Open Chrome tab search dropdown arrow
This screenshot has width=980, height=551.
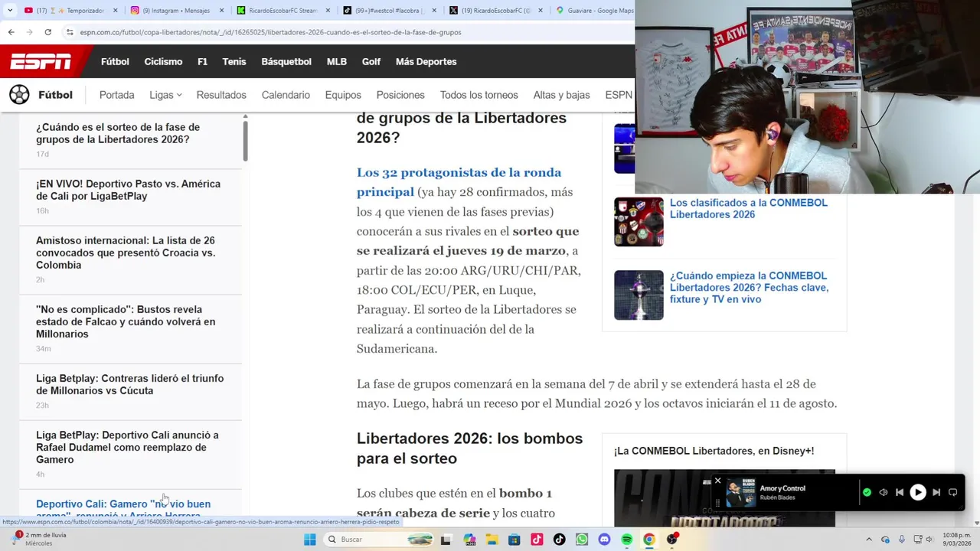tap(10, 11)
